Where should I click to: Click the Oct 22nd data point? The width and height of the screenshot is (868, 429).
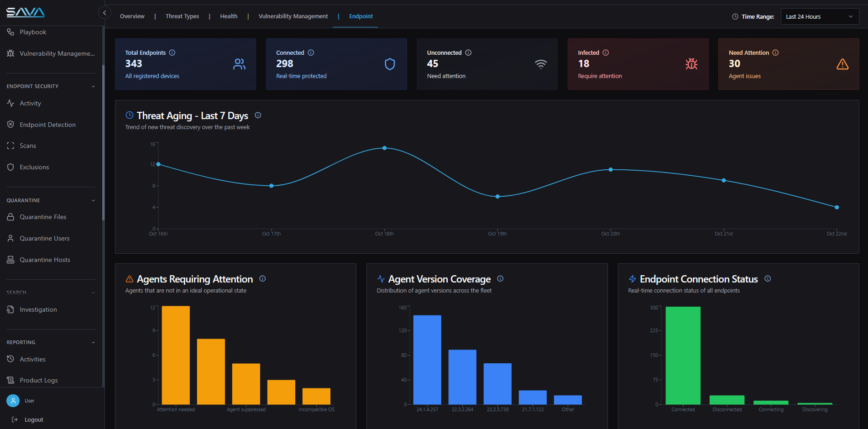[x=837, y=207]
